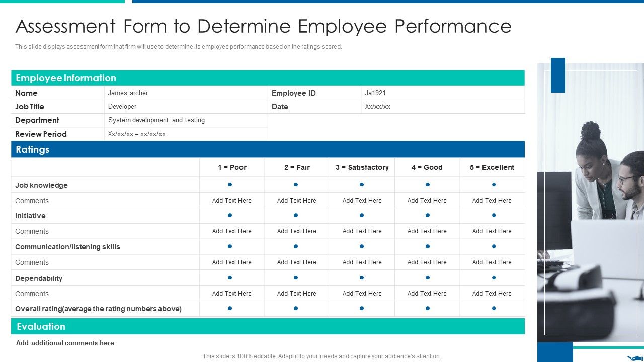This screenshot has width=644, height=362.
Task: Click the Review Period date range value
Action: (x=136, y=134)
